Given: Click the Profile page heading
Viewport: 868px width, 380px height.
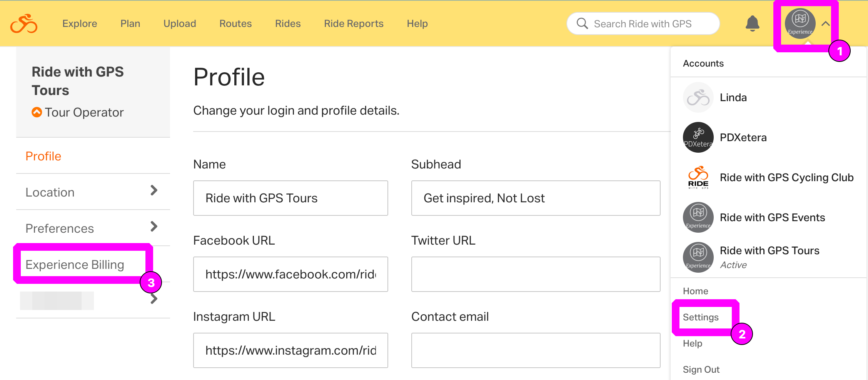Looking at the screenshot, I should tap(229, 77).
